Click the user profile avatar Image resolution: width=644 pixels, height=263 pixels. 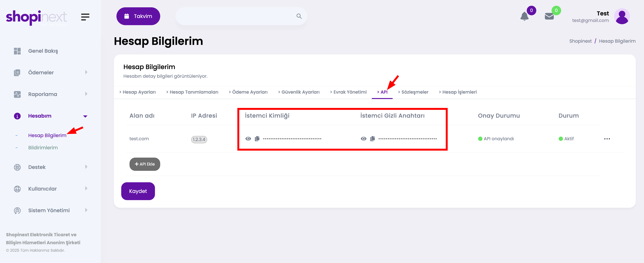point(622,17)
